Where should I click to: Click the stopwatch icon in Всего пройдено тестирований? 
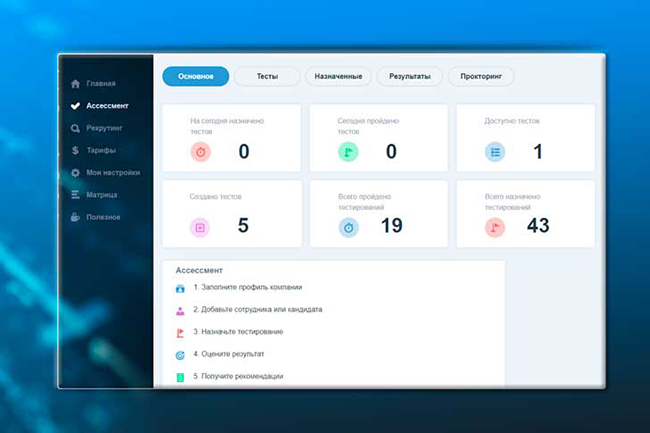coord(348,227)
